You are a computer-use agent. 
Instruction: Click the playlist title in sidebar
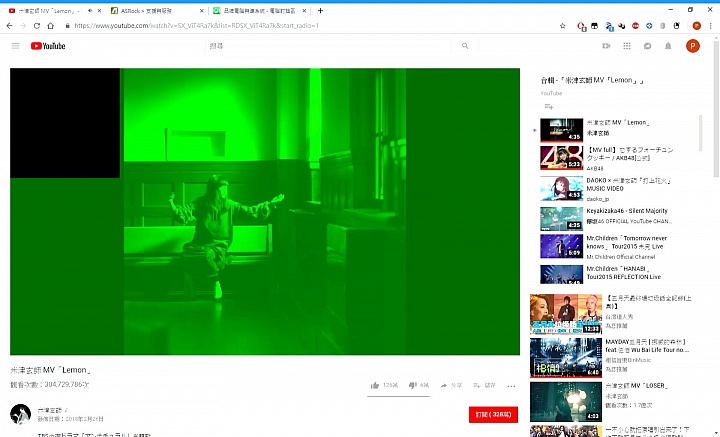[592, 80]
